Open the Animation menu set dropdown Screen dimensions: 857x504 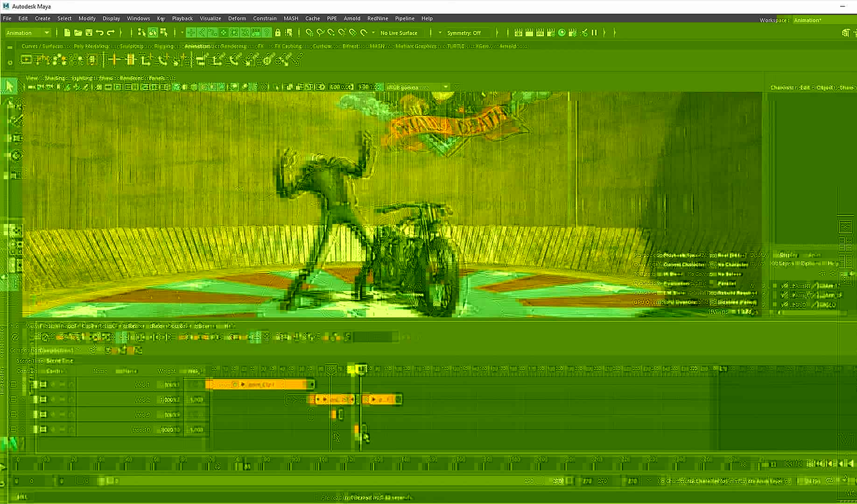28,33
